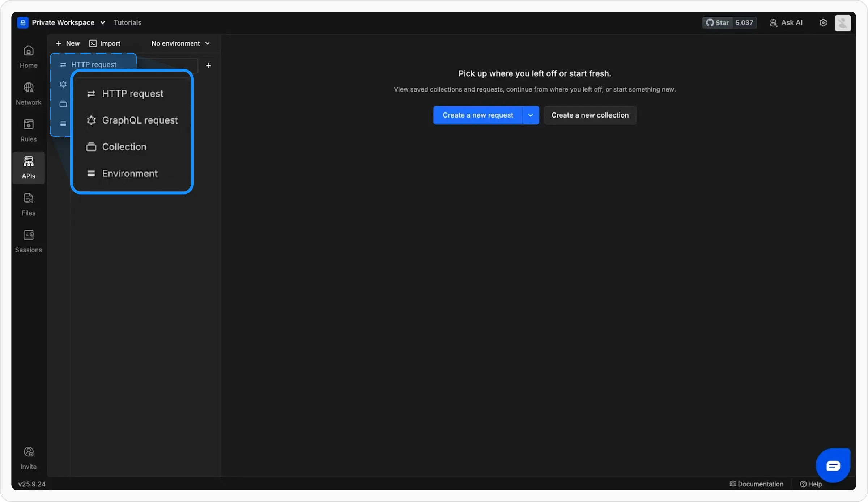The image size is (868, 502).
Task: Select HTTP request from the enlarged menu
Action: (132, 94)
